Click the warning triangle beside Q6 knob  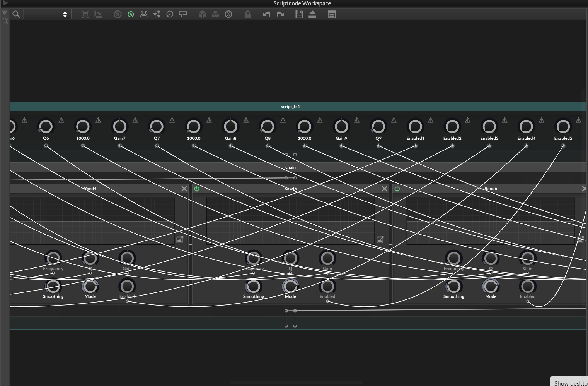61,121
